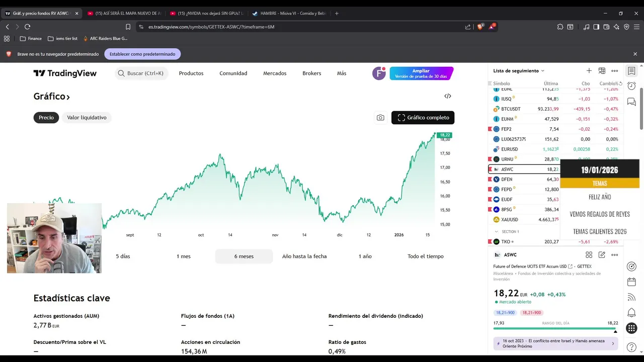Select the 5 días time range
The height and width of the screenshot is (362, 644).
(x=123, y=256)
